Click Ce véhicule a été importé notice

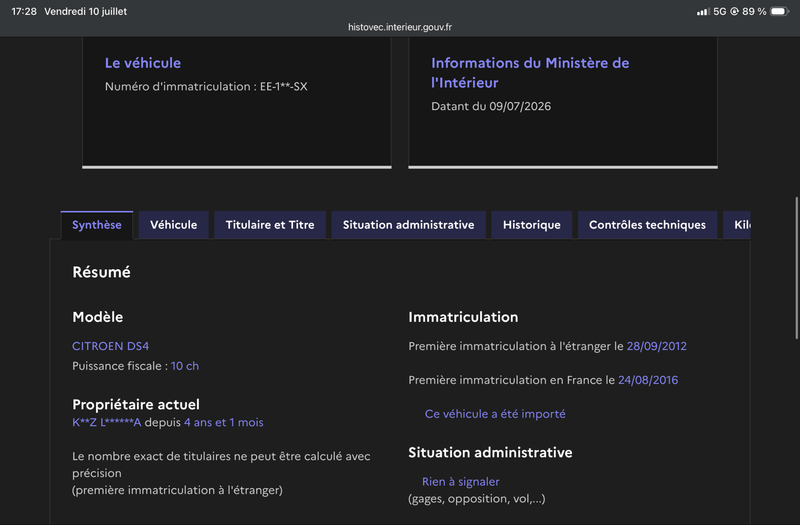click(x=495, y=414)
